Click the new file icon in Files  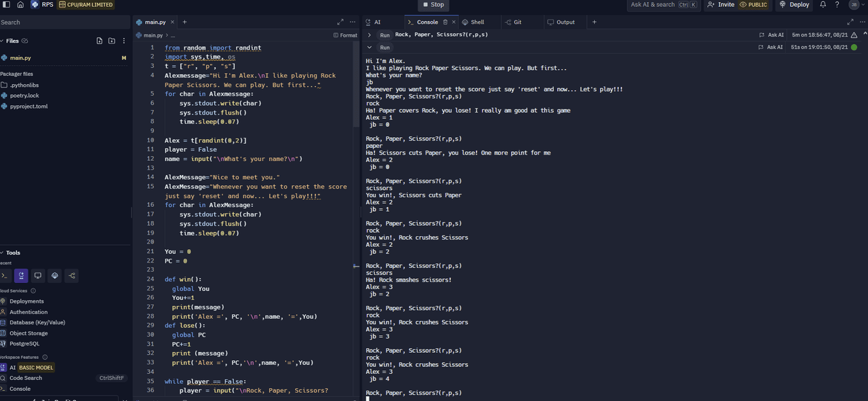[100, 41]
